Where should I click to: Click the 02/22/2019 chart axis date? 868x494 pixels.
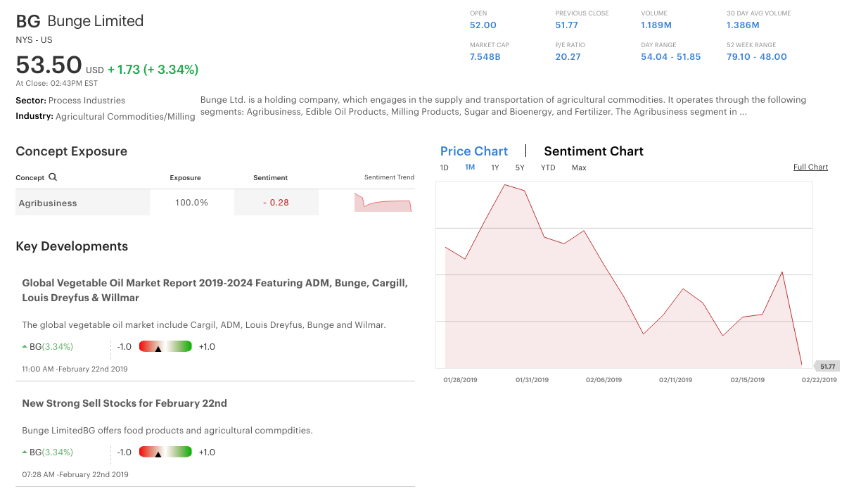click(x=819, y=380)
